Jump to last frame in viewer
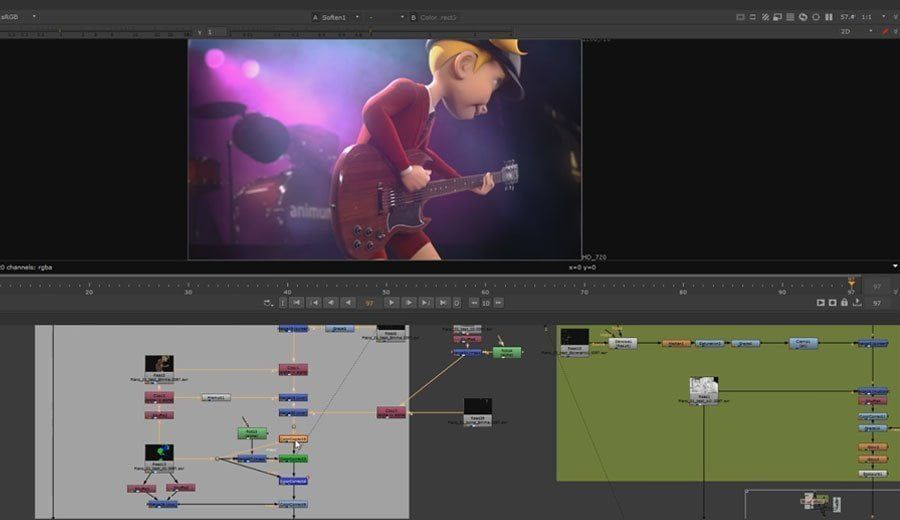The height and width of the screenshot is (520, 900). pyautogui.click(x=443, y=302)
